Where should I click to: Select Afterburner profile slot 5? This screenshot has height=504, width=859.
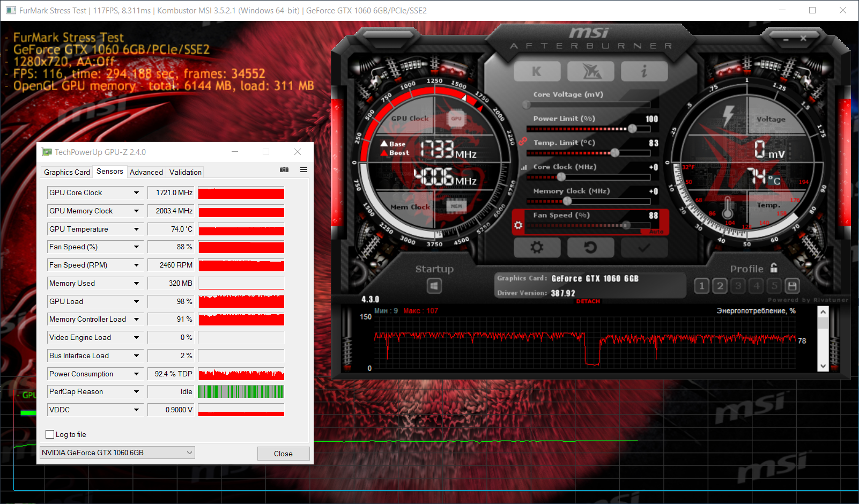click(774, 286)
